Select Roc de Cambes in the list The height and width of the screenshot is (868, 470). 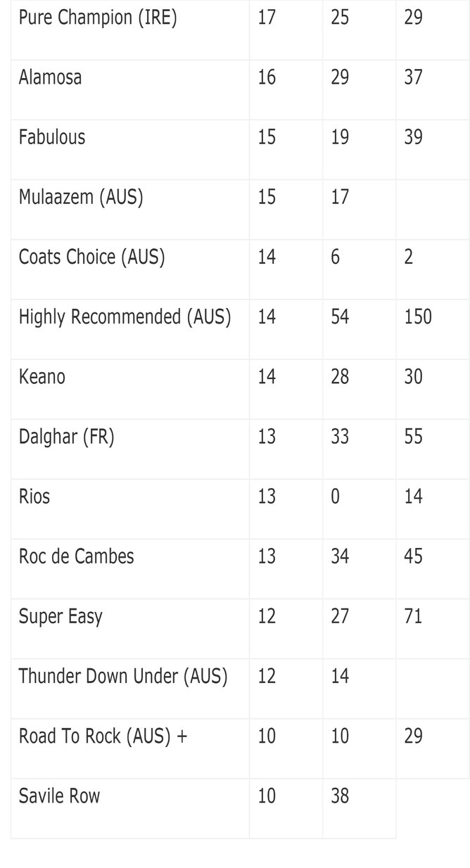pos(76,556)
